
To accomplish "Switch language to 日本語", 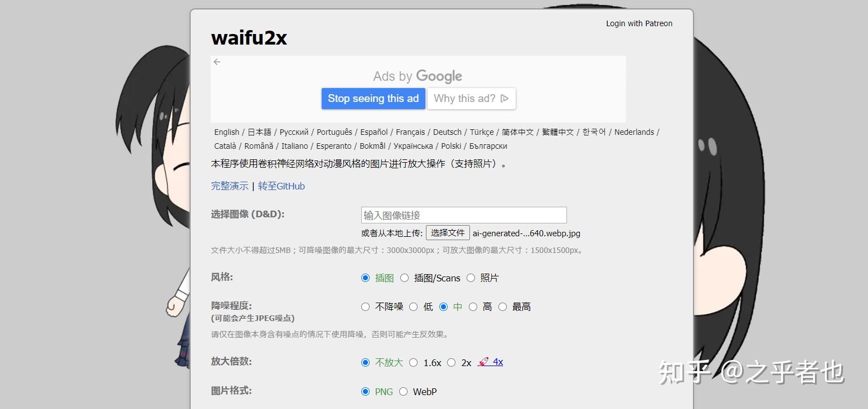I will 259,132.
